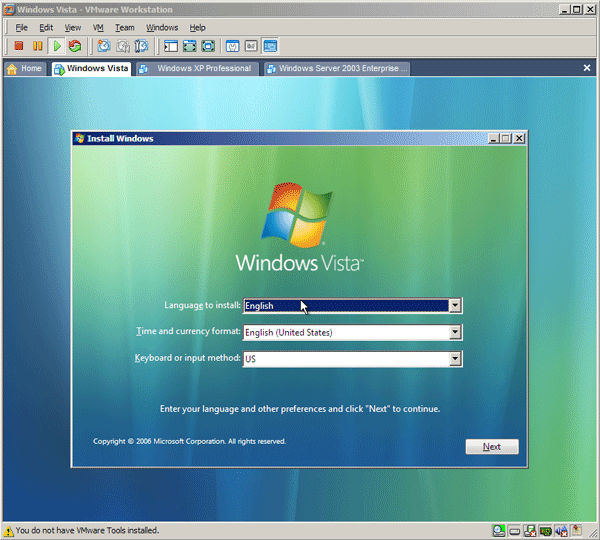Click the Install Windows title bar flag icon
600x540 pixels.
(80, 138)
